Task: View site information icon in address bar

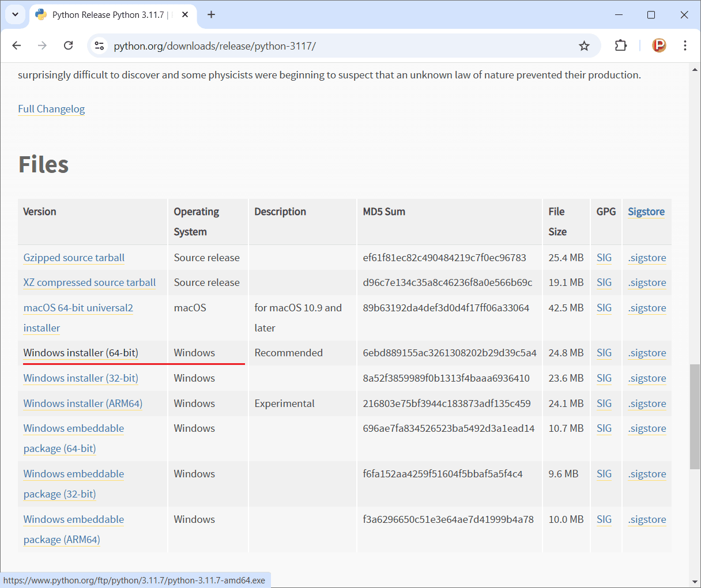Action: point(99,46)
